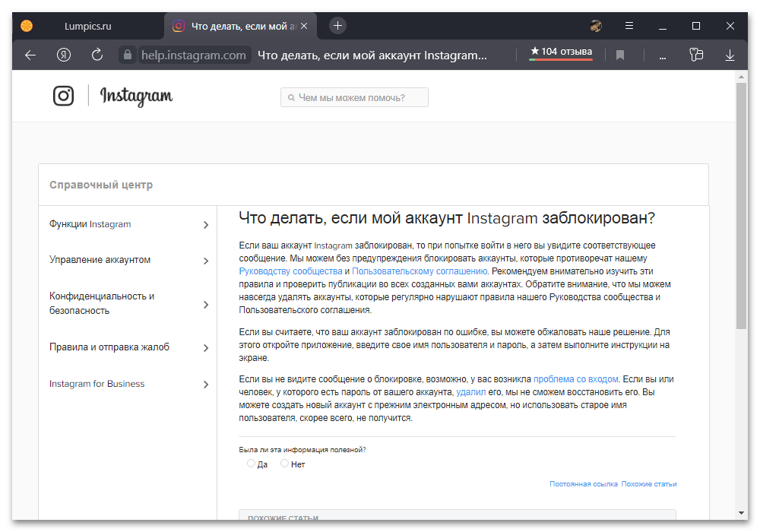Open new tab with plus button
The height and width of the screenshot is (532, 760).
click(x=338, y=26)
